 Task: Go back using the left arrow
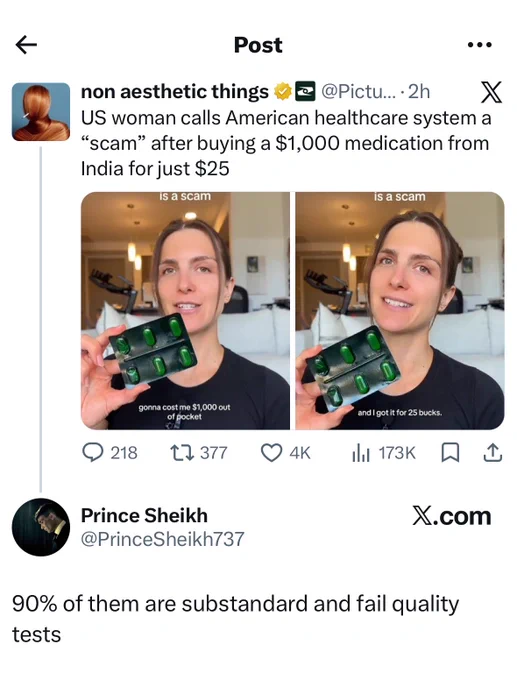point(26,45)
